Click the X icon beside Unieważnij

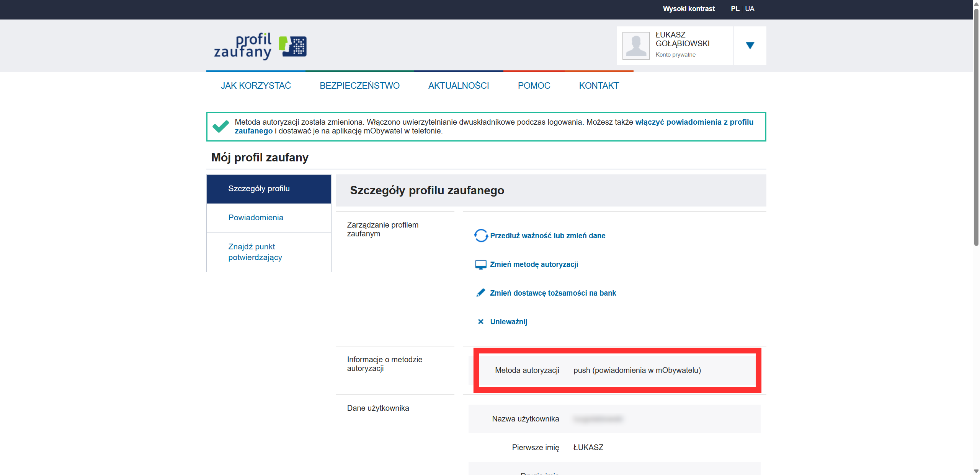(480, 322)
